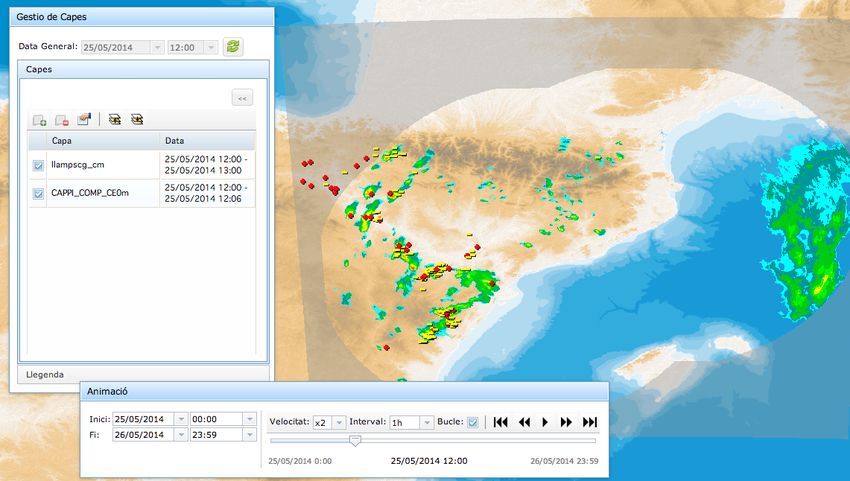Disable the Bucle loop checkbox

coord(473,422)
